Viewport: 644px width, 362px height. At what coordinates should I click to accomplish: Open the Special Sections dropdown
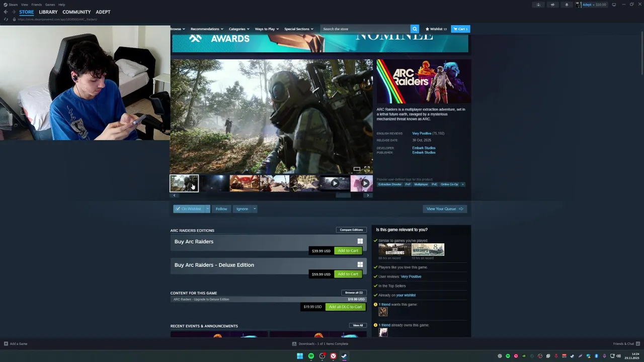tap(299, 29)
